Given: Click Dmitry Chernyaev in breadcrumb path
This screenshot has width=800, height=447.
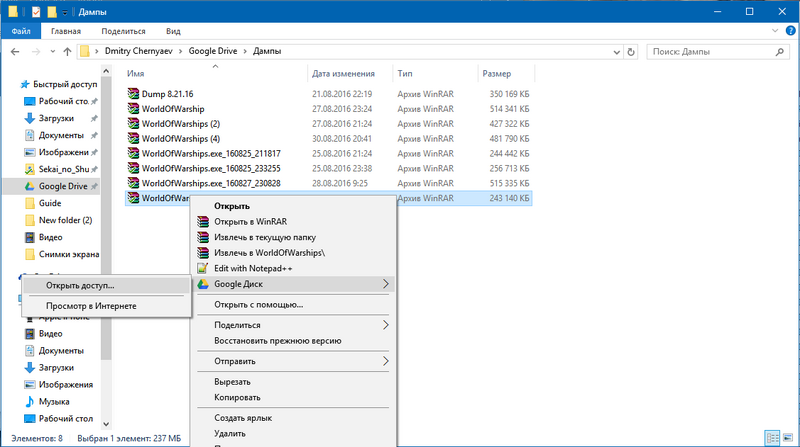Looking at the screenshot, I should coord(139,51).
